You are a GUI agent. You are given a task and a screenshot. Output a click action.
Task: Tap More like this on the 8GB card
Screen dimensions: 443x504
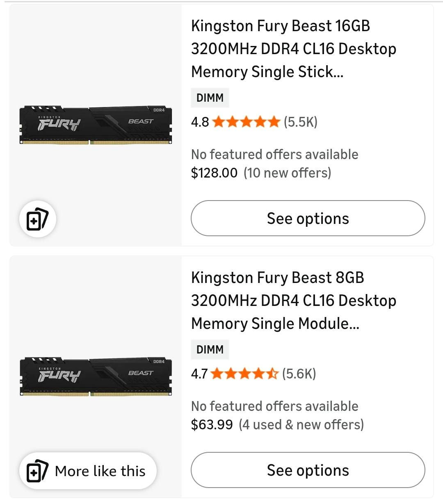[88, 471]
